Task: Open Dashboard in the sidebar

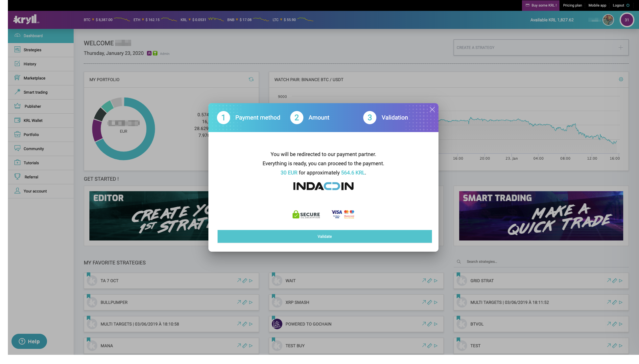Action: pos(41,36)
